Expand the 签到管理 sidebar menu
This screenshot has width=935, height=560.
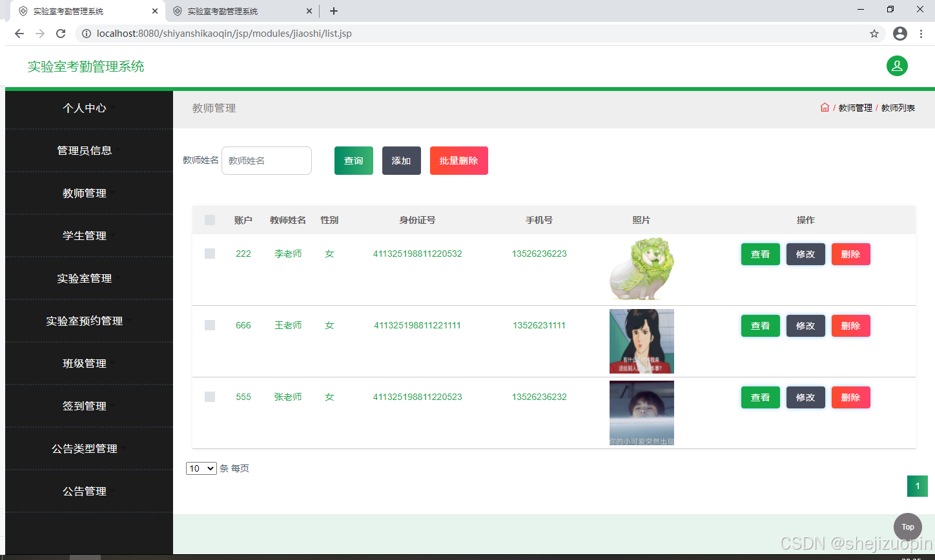[x=85, y=406]
